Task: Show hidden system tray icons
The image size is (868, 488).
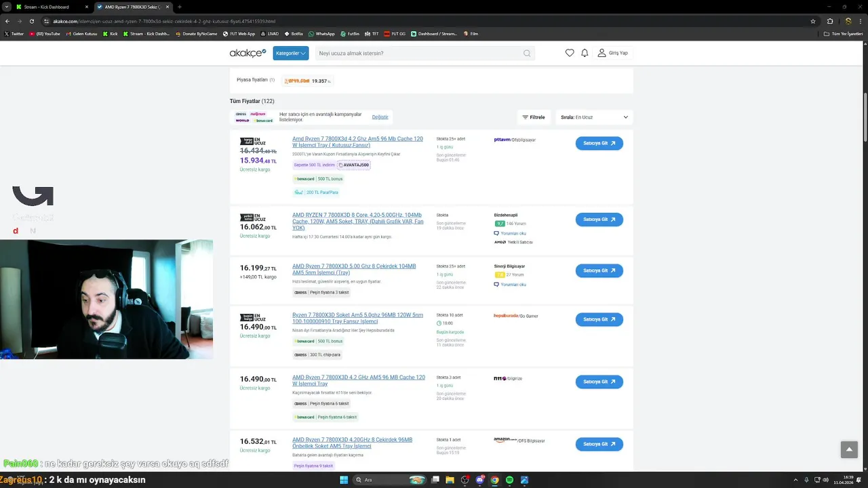Action: click(x=795, y=480)
